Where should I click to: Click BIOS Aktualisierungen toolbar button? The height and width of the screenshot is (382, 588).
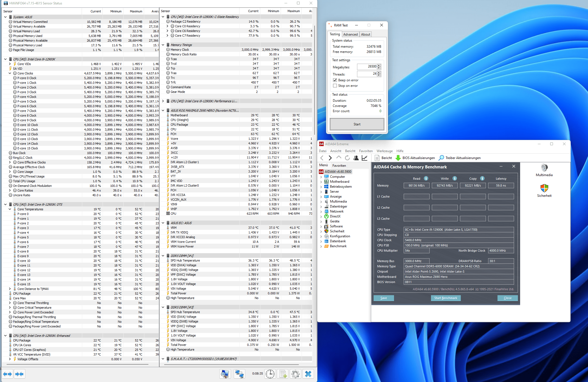point(415,158)
